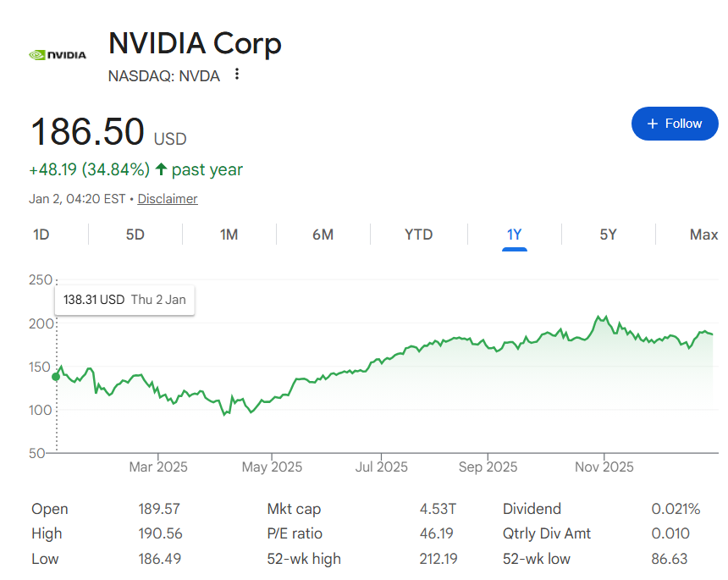Click the green upward arrow icon

(x=160, y=169)
